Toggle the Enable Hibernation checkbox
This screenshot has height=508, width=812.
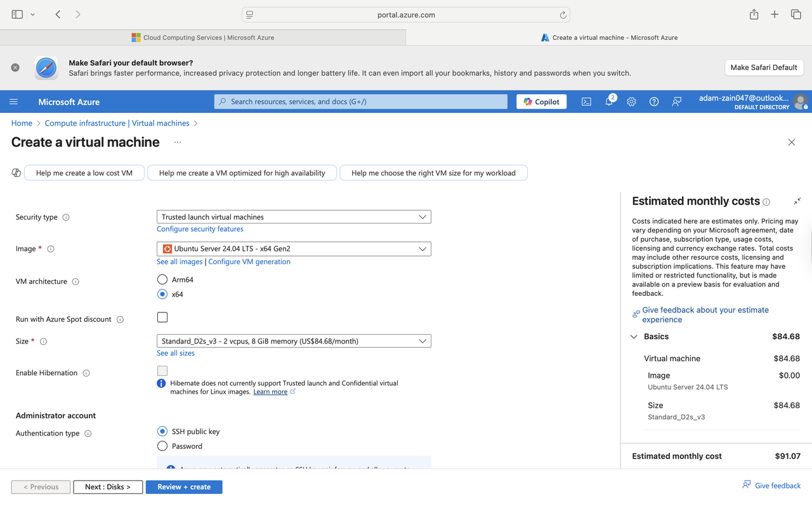pyautogui.click(x=162, y=371)
